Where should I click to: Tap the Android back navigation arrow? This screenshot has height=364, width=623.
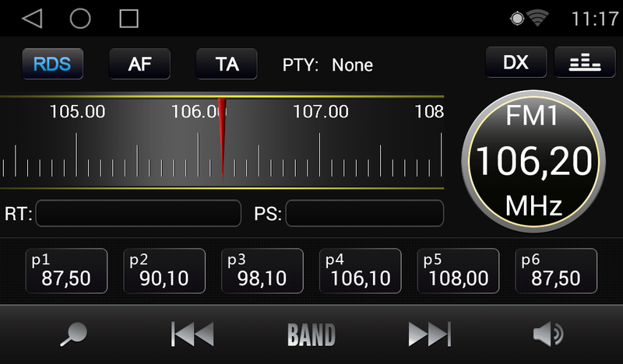pyautogui.click(x=32, y=19)
